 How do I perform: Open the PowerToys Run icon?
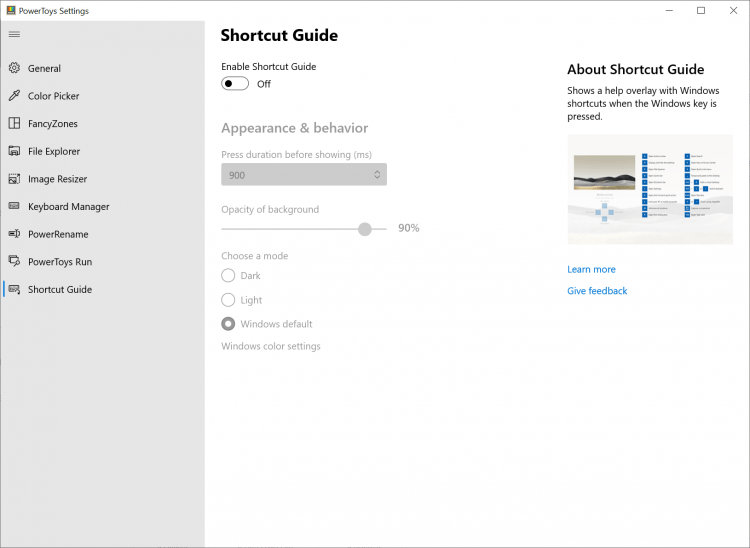14,261
